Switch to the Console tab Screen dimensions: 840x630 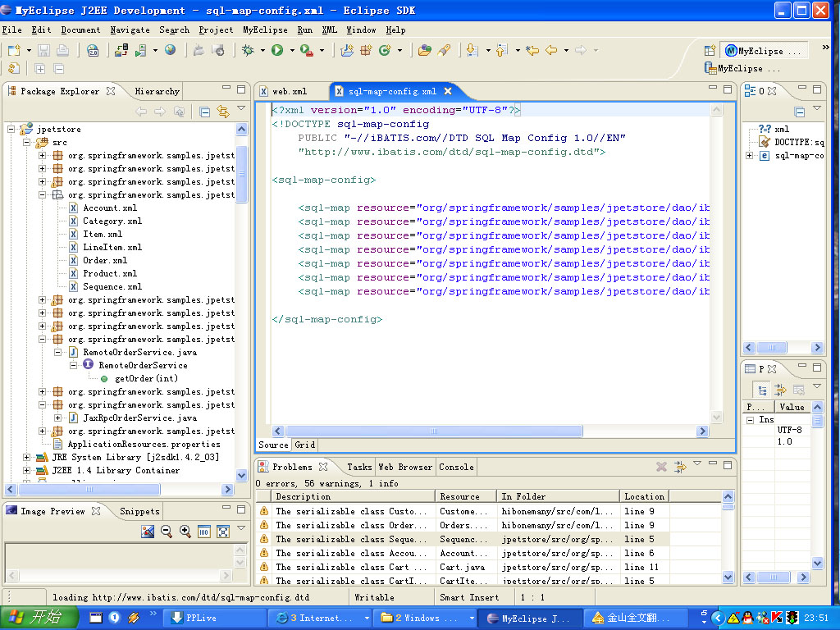click(456, 467)
